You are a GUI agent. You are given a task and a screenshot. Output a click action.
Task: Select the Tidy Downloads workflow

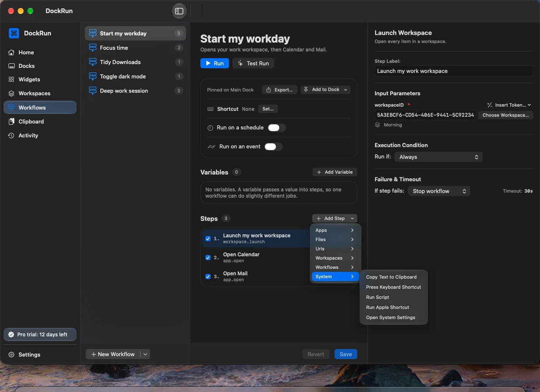coord(135,62)
